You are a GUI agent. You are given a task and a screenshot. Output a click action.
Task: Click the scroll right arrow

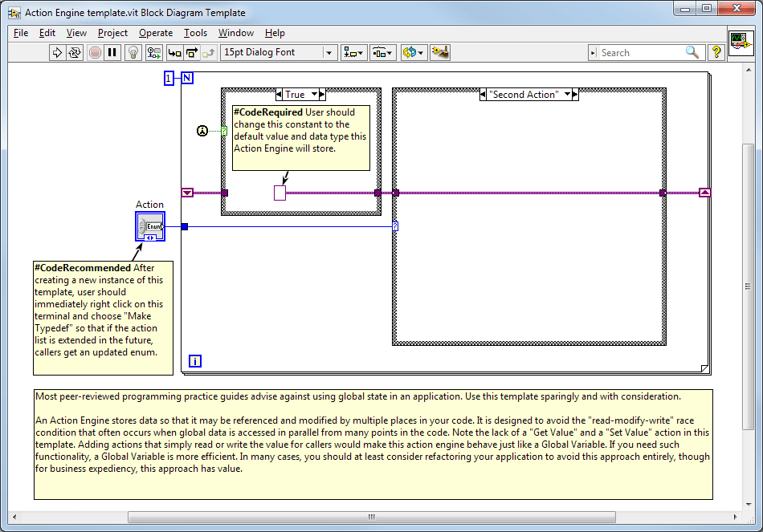735,517
